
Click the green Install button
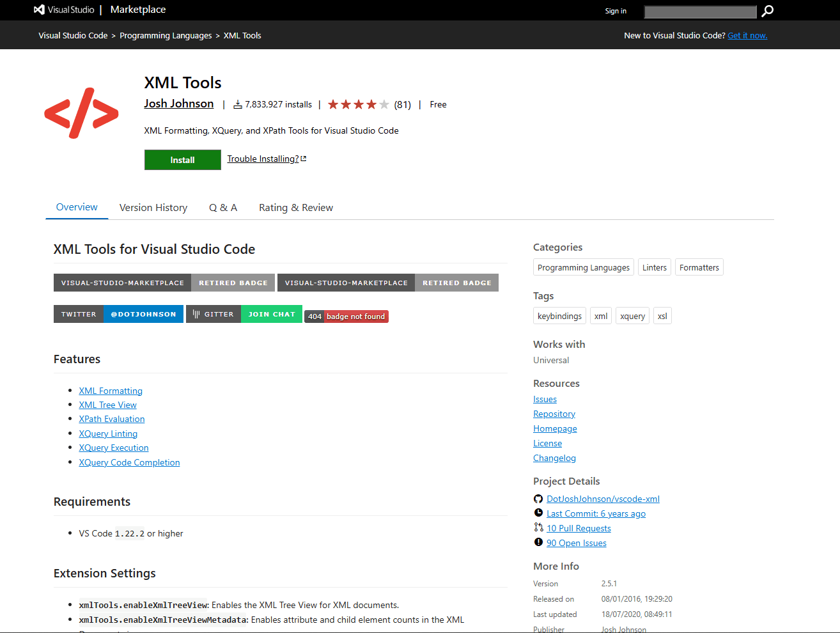(183, 160)
